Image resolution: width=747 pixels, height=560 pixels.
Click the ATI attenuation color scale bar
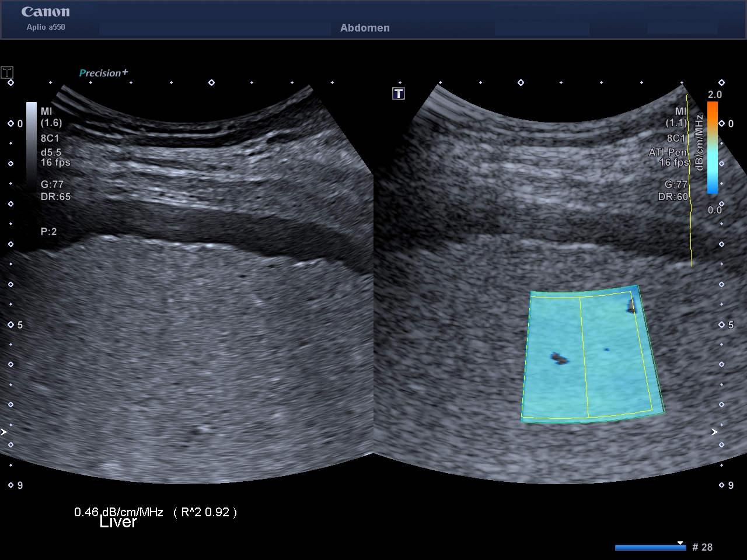click(x=713, y=148)
